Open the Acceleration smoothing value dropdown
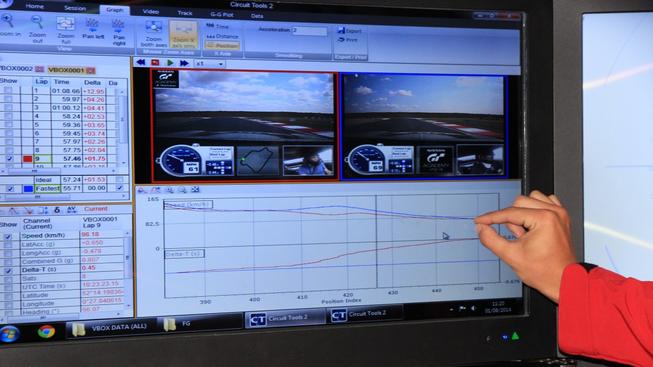The height and width of the screenshot is (367, 653). pyautogui.click(x=309, y=31)
